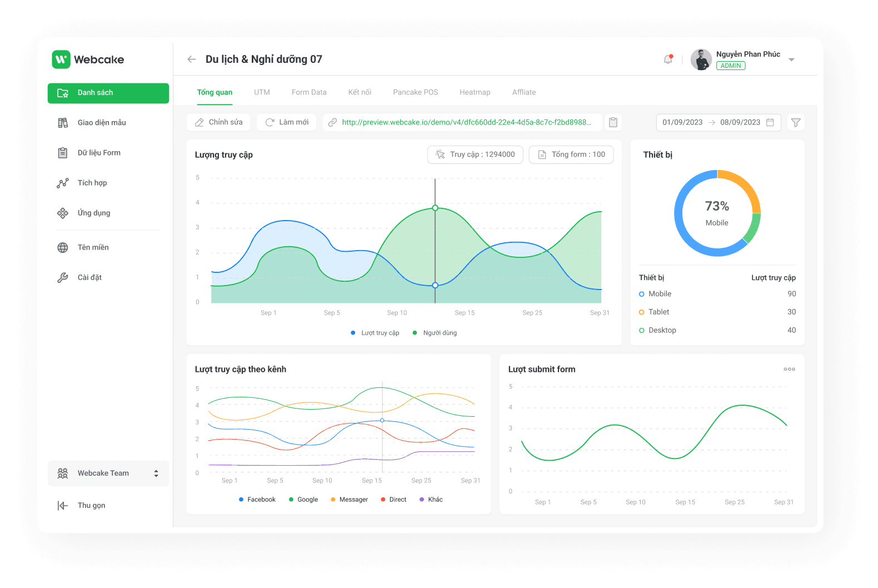The height and width of the screenshot is (588, 878).
Task: Click the Giao diện mẫu book icon
Action: pyautogui.click(x=63, y=123)
